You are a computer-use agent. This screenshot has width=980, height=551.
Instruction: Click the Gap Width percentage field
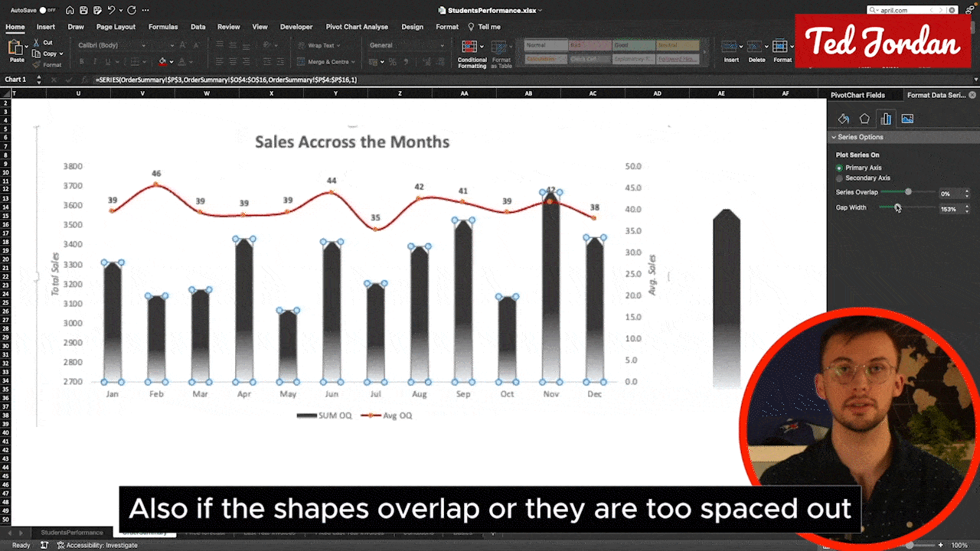(x=949, y=209)
